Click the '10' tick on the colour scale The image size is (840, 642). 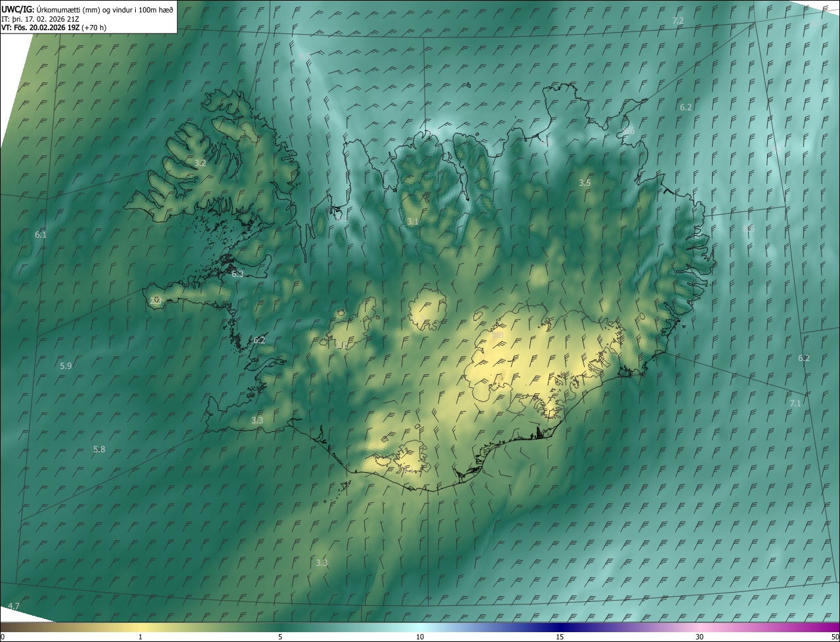(420, 637)
